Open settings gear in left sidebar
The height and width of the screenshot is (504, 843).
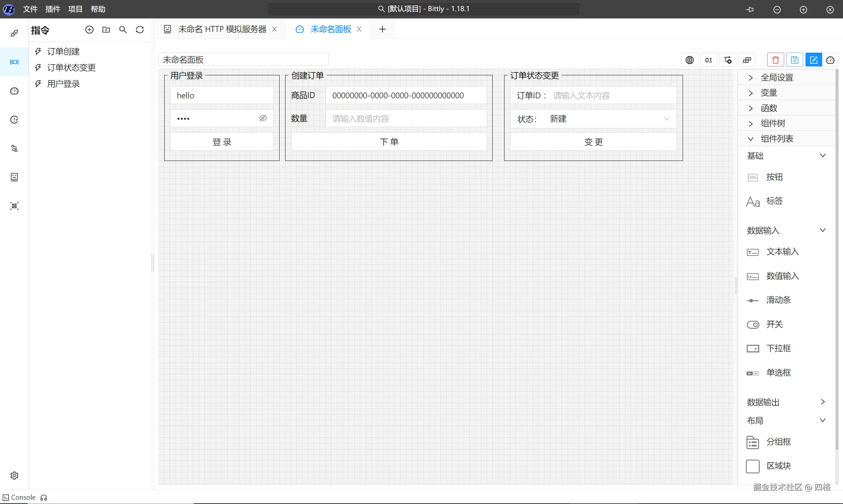(x=14, y=475)
